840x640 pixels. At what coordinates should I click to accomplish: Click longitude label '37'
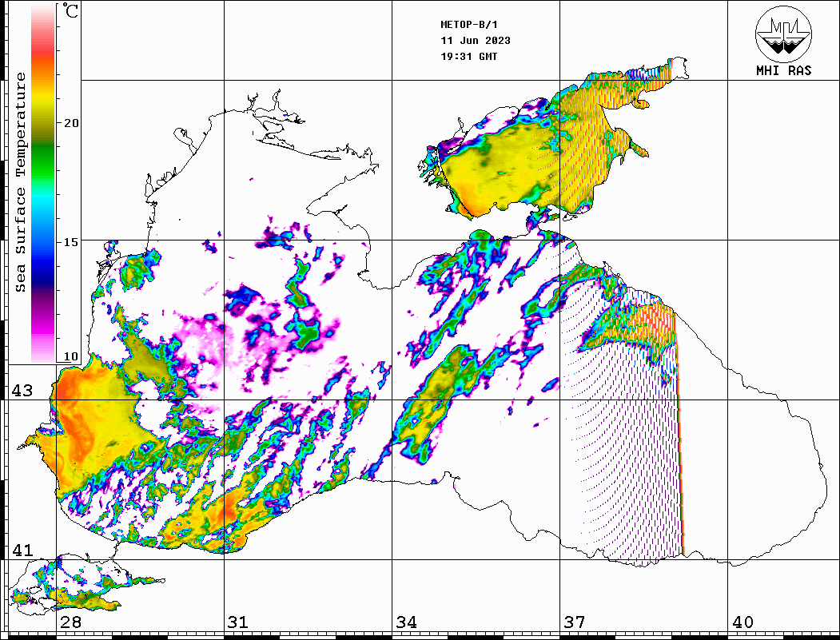click(x=575, y=622)
